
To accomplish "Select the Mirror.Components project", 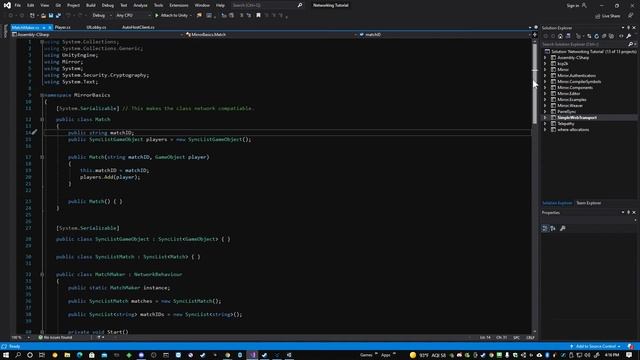I will [575, 88].
